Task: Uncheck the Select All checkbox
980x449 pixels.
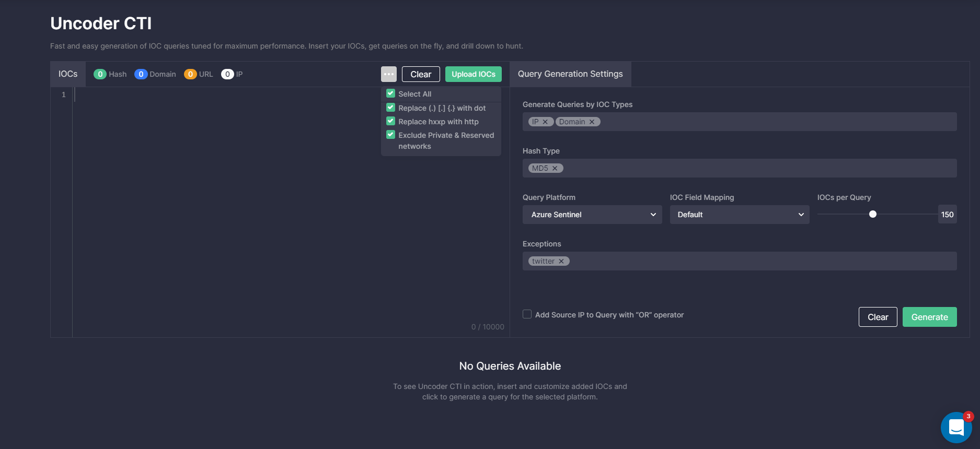Action: pyautogui.click(x=390, y=93)
